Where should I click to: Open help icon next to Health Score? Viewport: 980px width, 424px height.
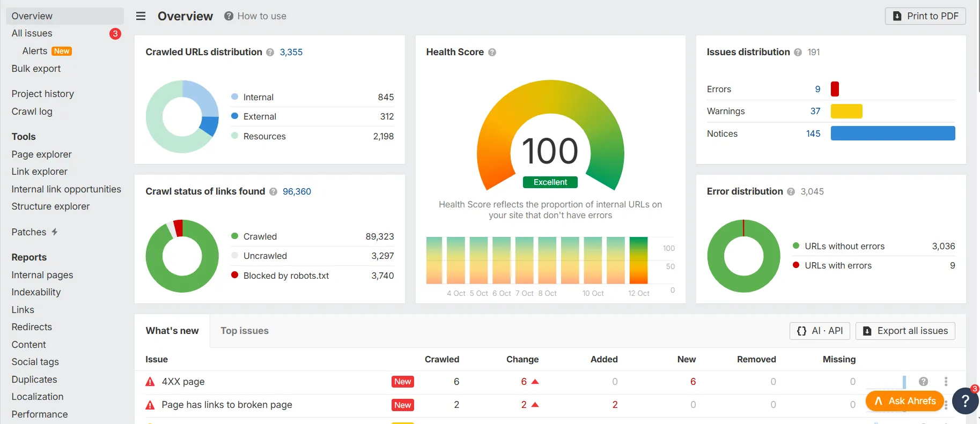tap(492, 53)
